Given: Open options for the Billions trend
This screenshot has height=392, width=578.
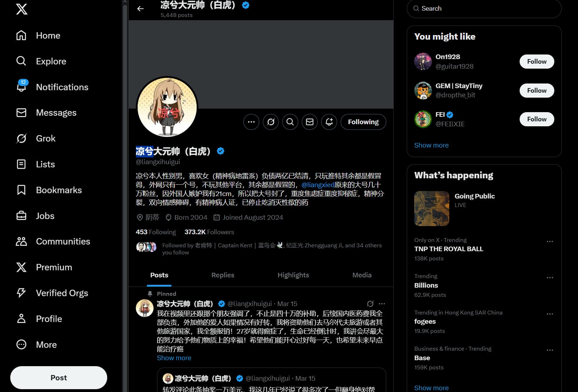Looking at the screenshot, I should 549,278.
